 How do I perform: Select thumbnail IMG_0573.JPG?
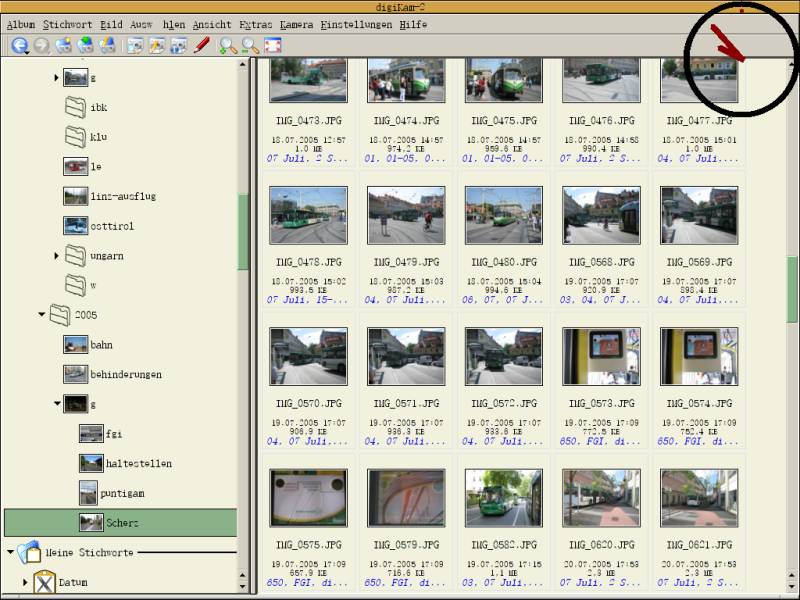point(601,357)
